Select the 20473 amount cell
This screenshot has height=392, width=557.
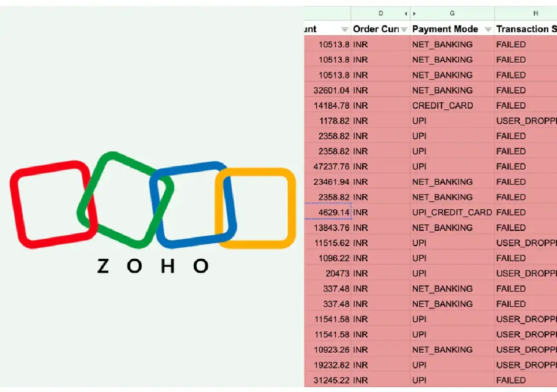click(x=328, y=273)
